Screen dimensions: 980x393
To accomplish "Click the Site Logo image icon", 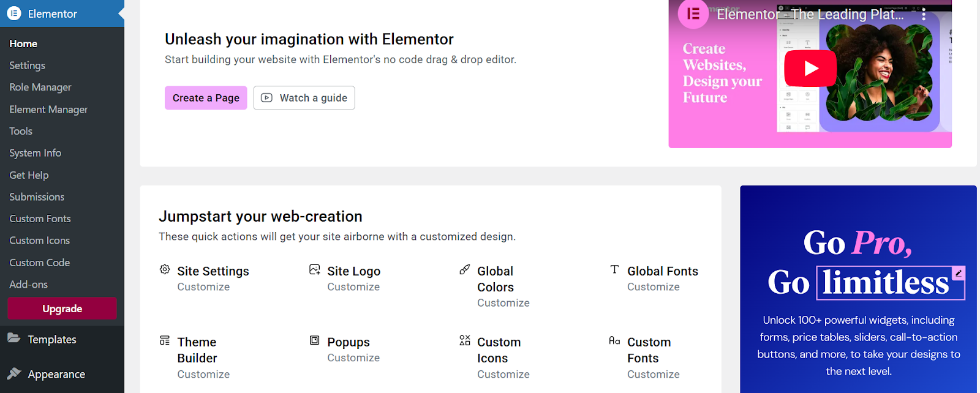I will pyautogui.click(x=315, y=269).
